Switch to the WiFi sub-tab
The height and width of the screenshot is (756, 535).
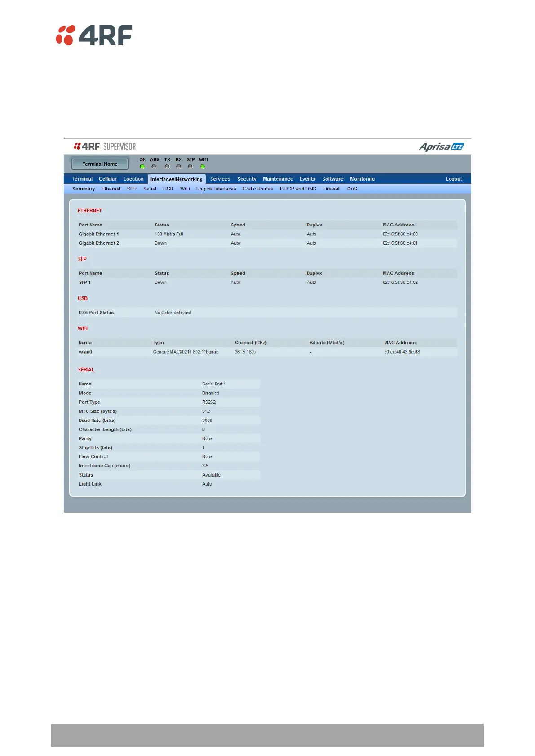[x=185, y=189]
